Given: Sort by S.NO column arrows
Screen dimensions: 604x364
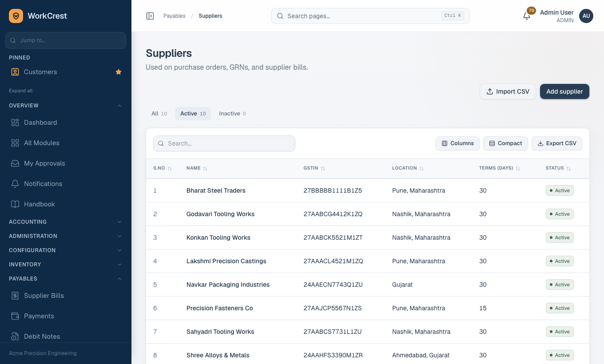Looking at the screenshot, I should pos(170,169).
